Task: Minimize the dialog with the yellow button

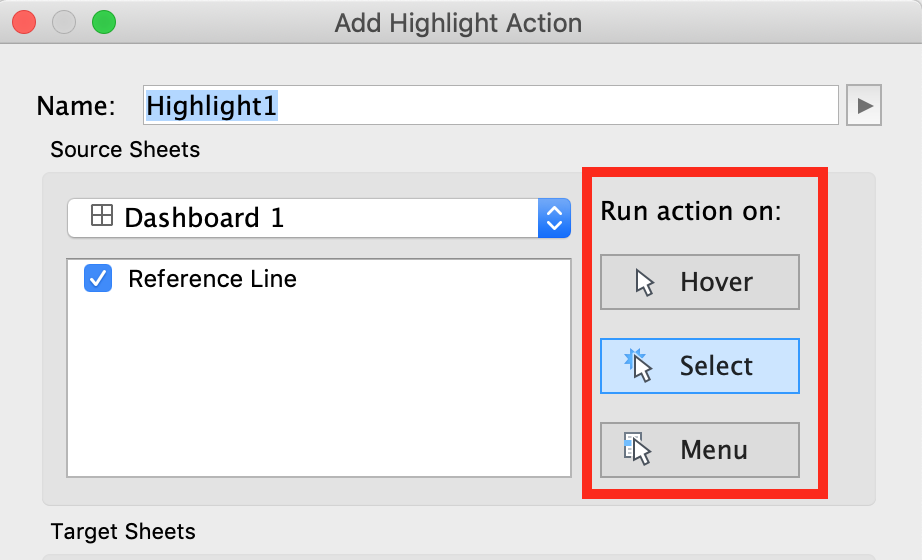Action: click(x=63, y=23)
